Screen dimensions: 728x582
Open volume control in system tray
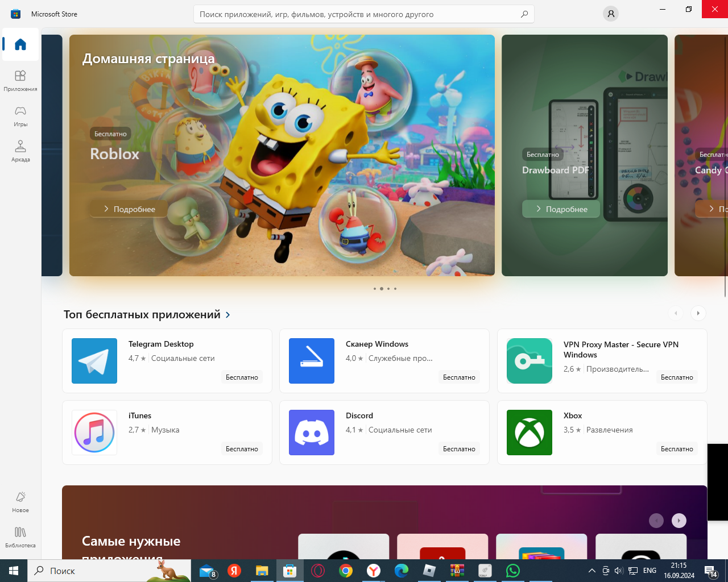(619, 571)
